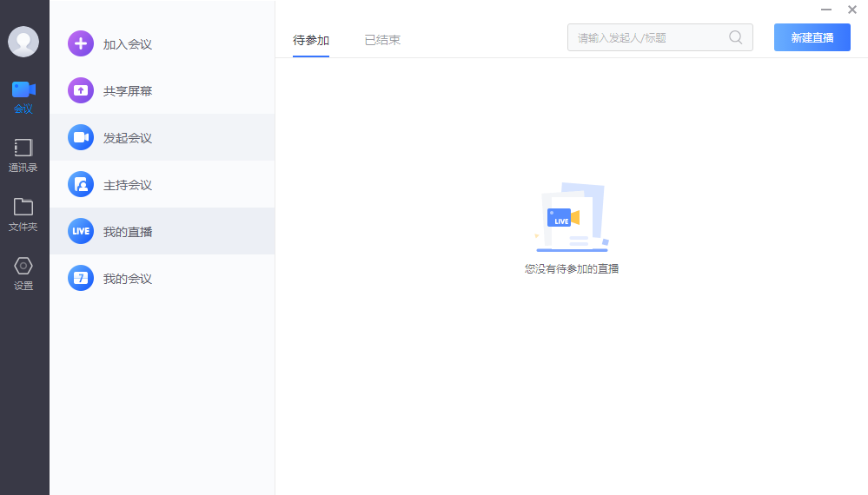Viewport: 868px width, 495px height.
Task: Click the LIVE icon for 我的直播
Action: coord(81,231)
